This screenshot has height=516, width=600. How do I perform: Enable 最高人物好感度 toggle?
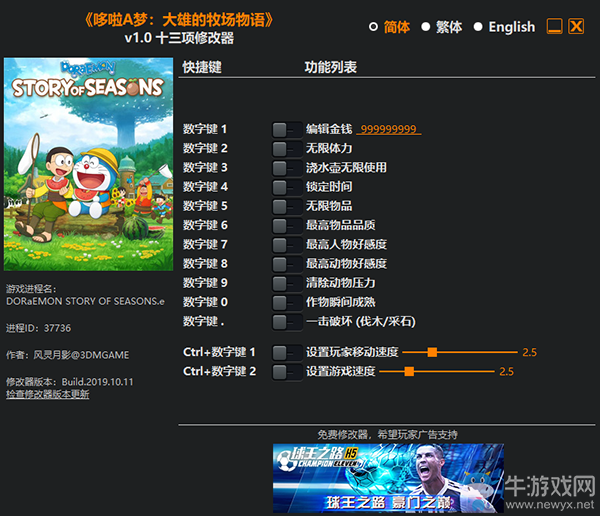point(287,245)
